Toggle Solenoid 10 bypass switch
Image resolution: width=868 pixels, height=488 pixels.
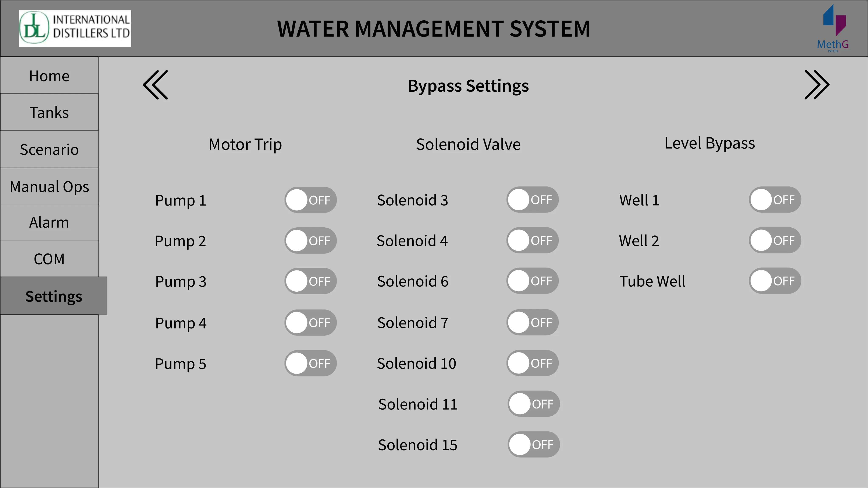pos(532,363)
